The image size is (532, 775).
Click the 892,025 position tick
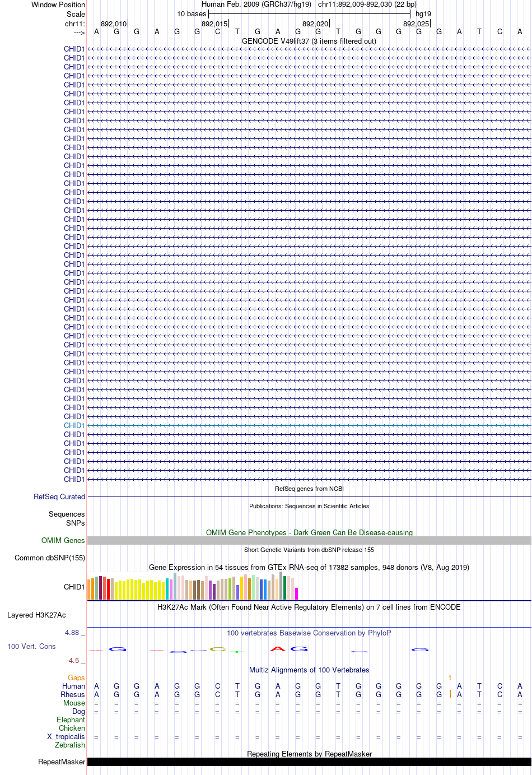click(416, 24)
